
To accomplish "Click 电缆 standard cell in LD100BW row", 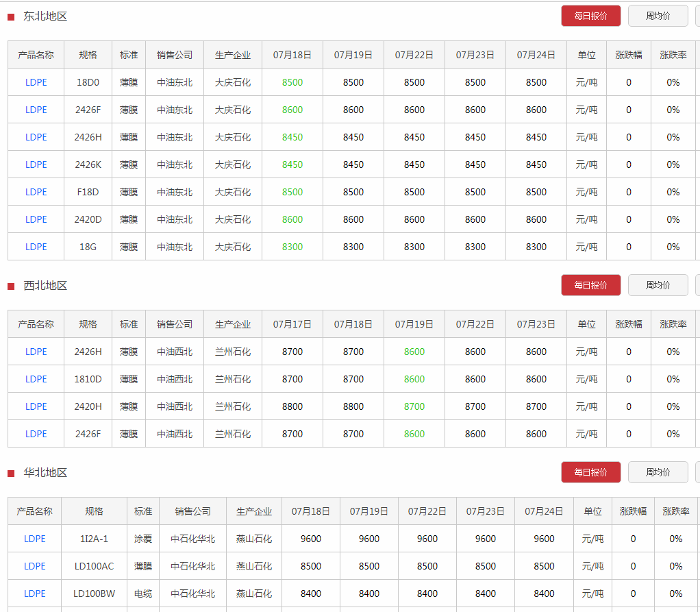I will [x=143, y=593].
